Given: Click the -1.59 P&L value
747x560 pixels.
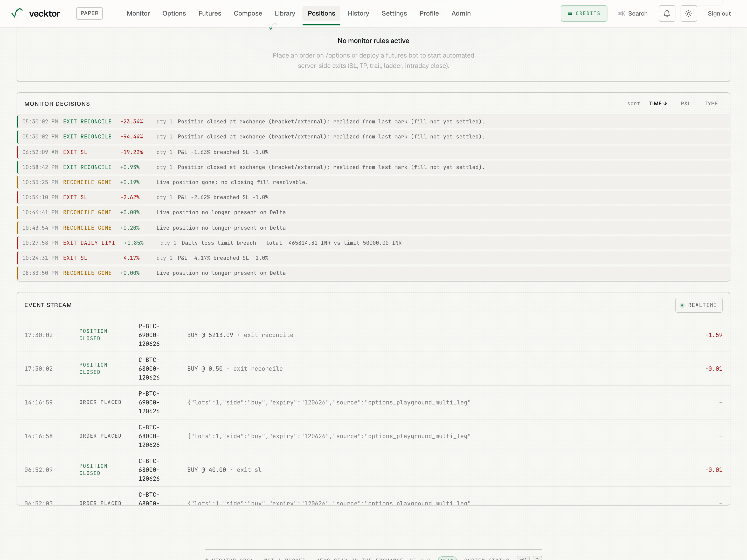Looking at the screenshot, I should tap(714, 335).
